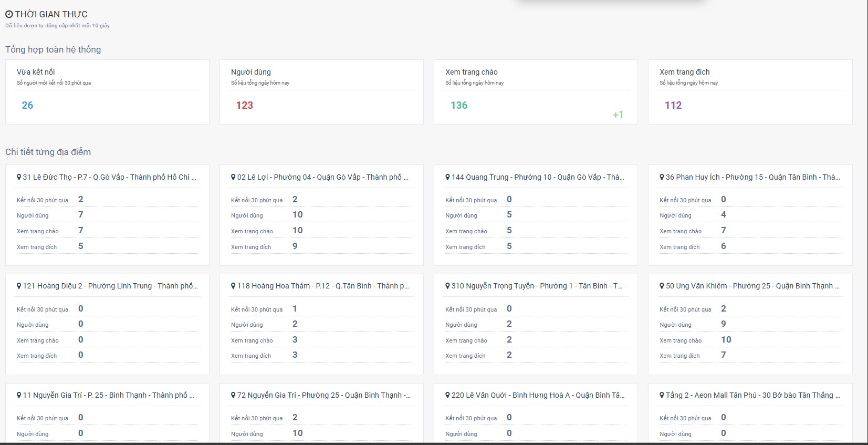Click 'Xem trang đích' value 9 in 02 Lê Lợi card

(x=295, y=246)
